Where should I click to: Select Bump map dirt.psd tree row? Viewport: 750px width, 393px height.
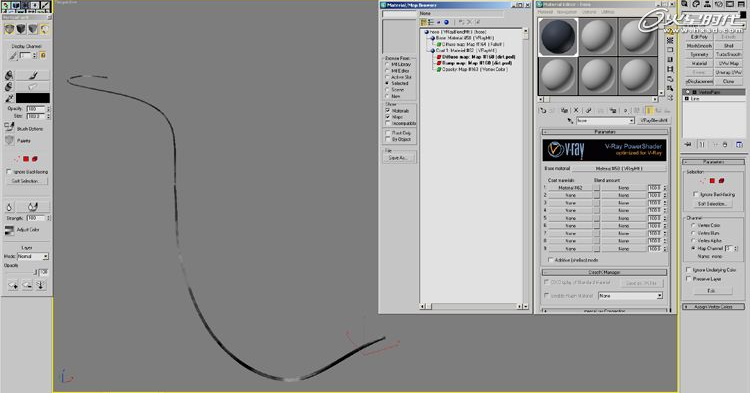point(474,63)
